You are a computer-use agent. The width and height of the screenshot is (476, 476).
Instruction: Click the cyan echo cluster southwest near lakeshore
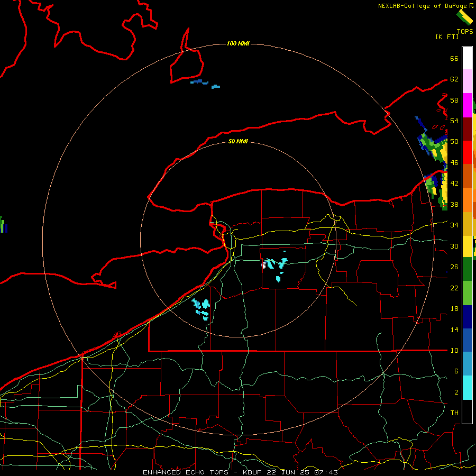[x=202, y=309]
